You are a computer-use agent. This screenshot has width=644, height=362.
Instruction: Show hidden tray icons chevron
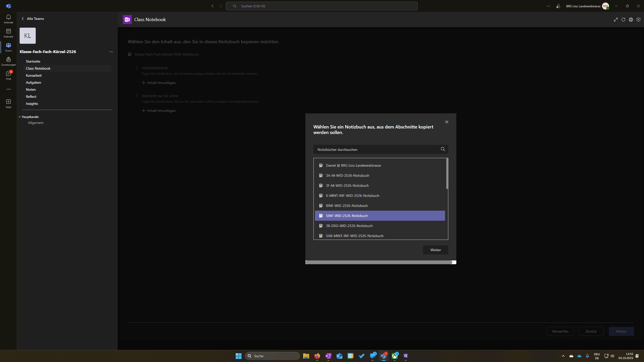click(563, 356)
